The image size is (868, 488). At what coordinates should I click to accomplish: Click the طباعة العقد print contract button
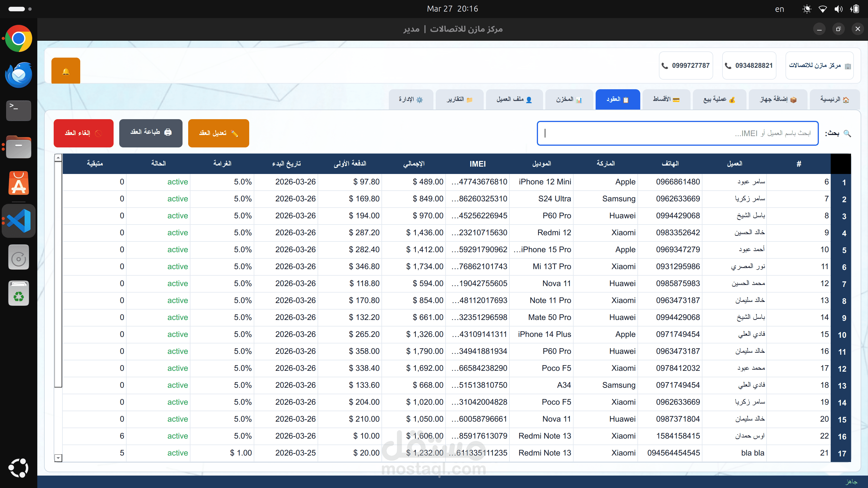click(151, 132)
